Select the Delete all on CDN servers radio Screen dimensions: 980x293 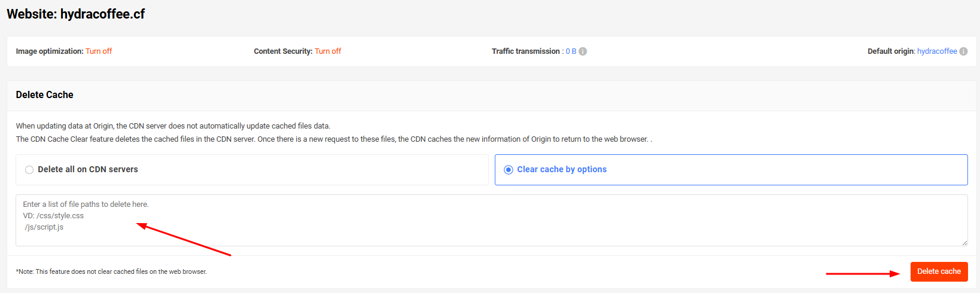pyautogui.click(x=29, y=170)
